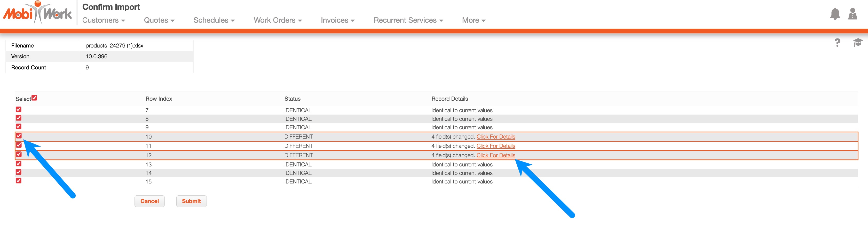Open the user profile icon
868x225 pixels.
(852, 14)
